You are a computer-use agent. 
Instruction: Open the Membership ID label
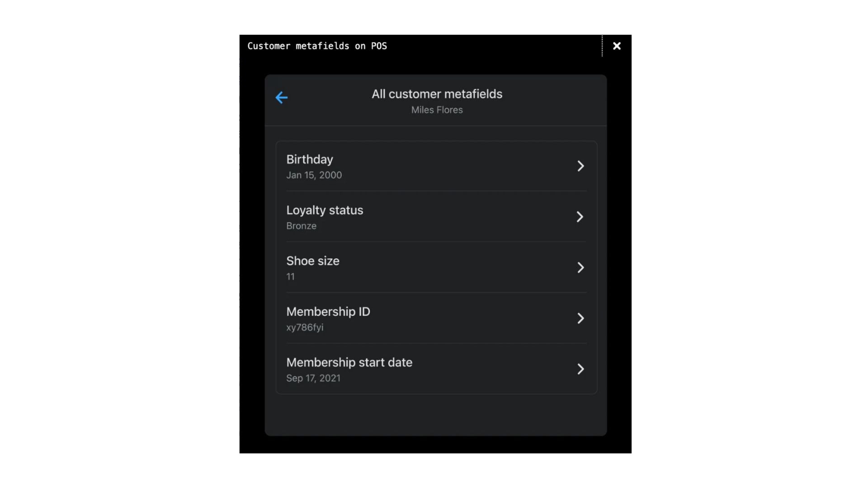(x=328, y=312)
